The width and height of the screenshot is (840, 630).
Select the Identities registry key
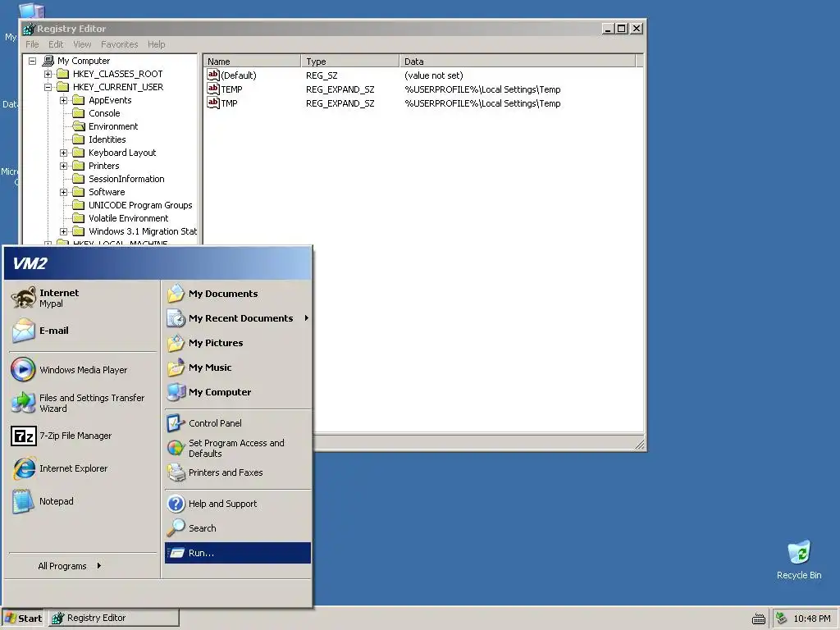click(107, 139)
